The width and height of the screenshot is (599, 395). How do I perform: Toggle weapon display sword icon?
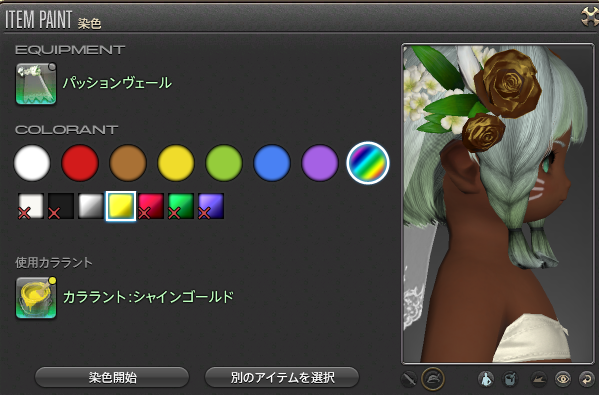click(x=409, y=380)
